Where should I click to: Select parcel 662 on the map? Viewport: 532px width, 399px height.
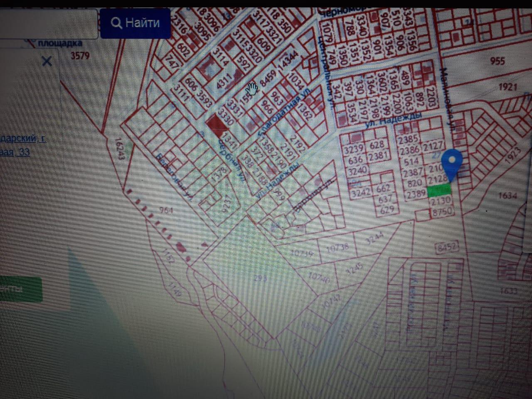[384, 189]
